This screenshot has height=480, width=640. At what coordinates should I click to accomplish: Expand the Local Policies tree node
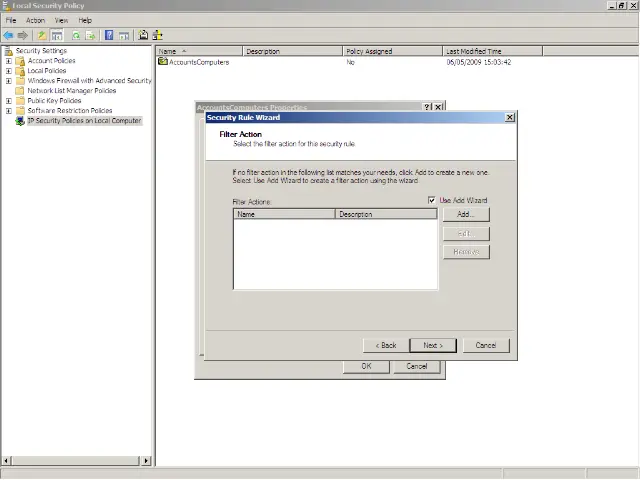(x=9, y=71)
